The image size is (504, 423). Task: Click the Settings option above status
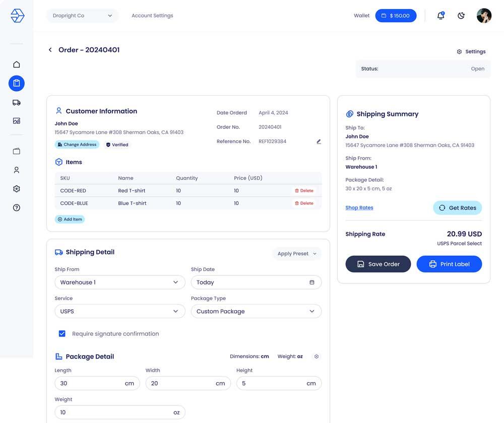point(471,51)
